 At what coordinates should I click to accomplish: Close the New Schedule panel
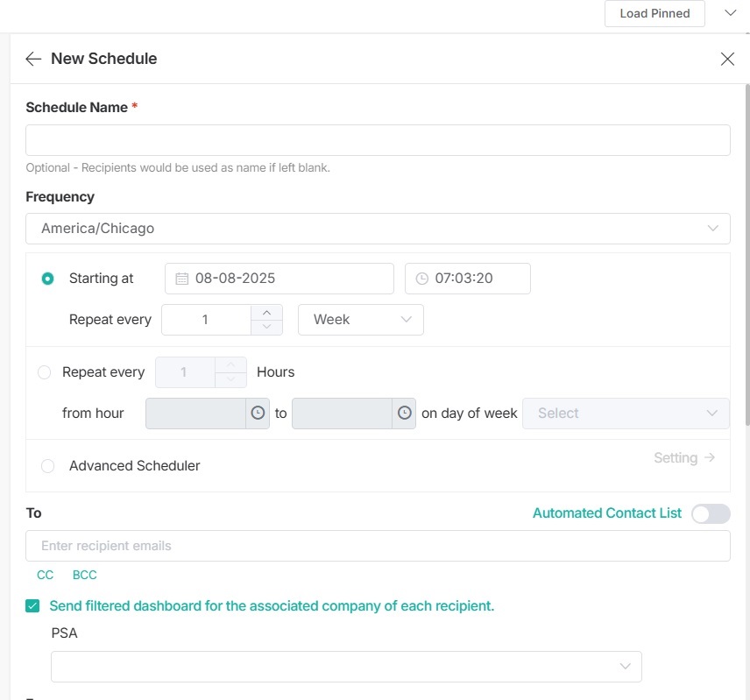727,59
